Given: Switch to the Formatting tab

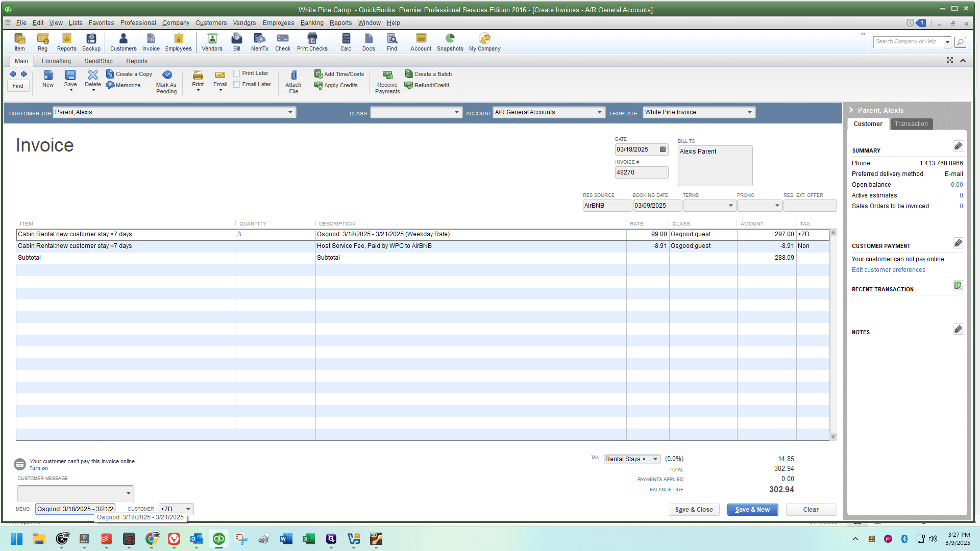Looking at the screenshot, I should pyautogui.click(x=56, y=61).
